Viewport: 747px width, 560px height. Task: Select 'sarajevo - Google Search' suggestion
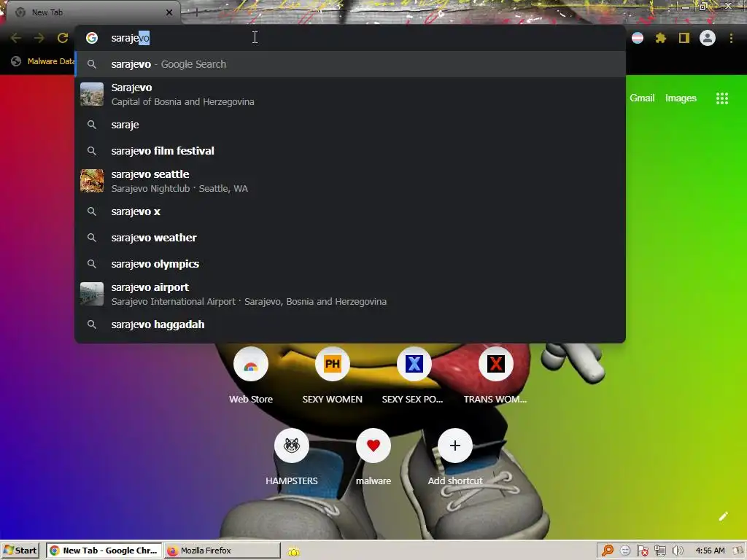(x=350, y=64)
